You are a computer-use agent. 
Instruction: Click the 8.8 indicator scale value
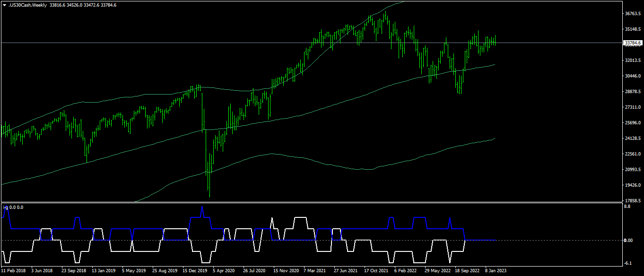click(x=627, y=207)
